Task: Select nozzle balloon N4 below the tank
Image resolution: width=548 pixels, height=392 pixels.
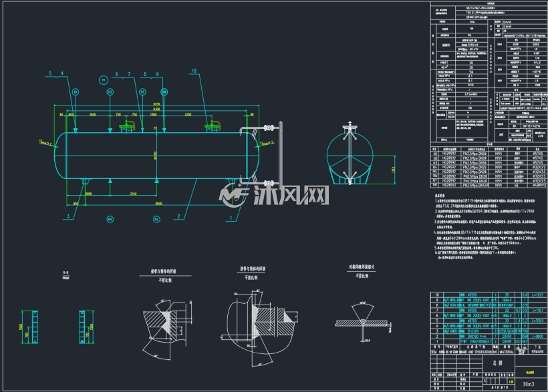Action: point(110,219)
